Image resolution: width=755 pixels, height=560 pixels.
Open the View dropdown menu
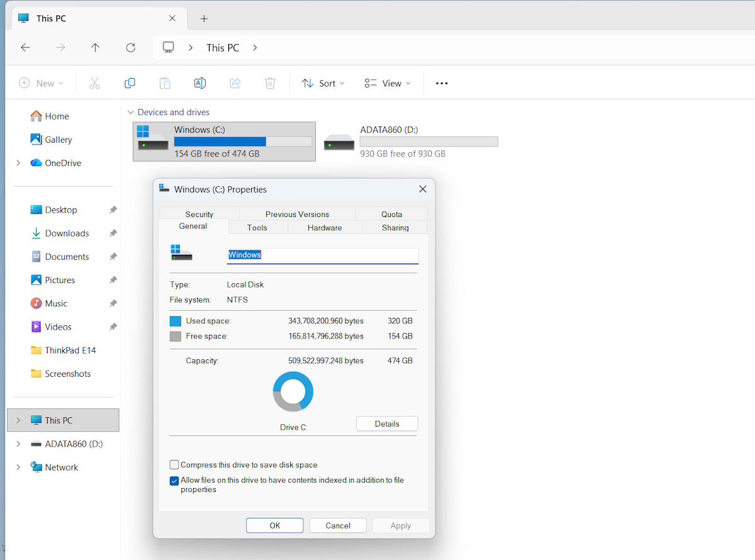[388, 83]
